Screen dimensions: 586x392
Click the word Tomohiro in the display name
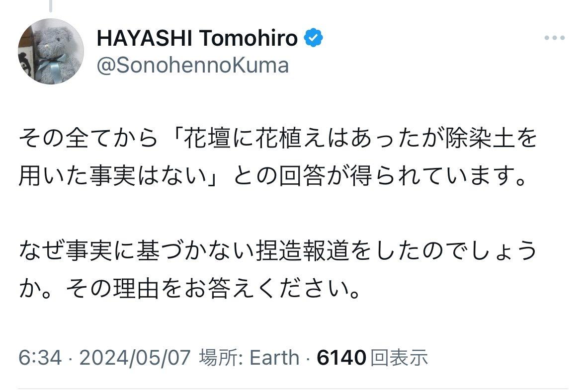pyautogui.click(x=248, y=38)
